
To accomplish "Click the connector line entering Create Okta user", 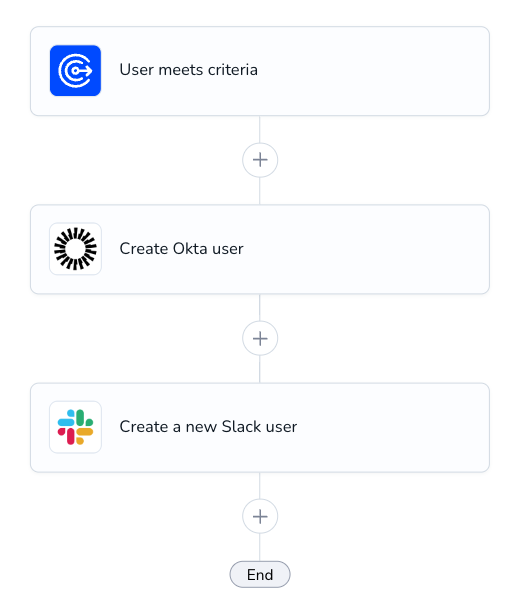I will tap(260, 191).
